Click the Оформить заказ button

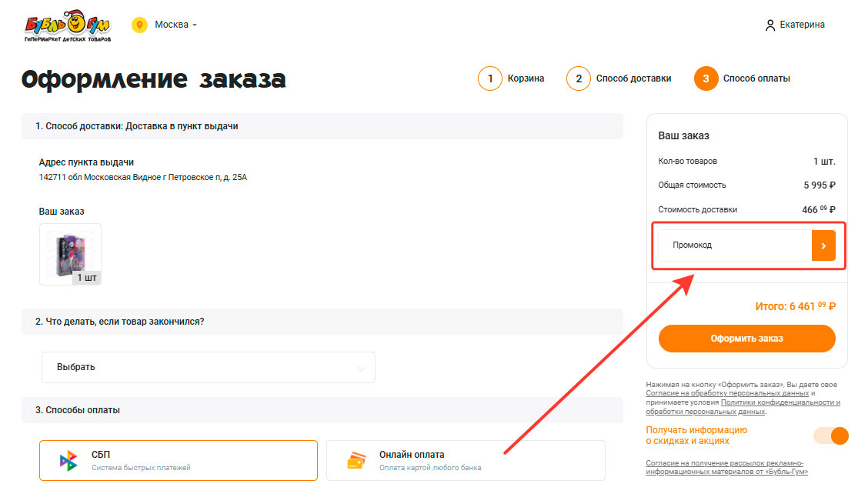746,339
